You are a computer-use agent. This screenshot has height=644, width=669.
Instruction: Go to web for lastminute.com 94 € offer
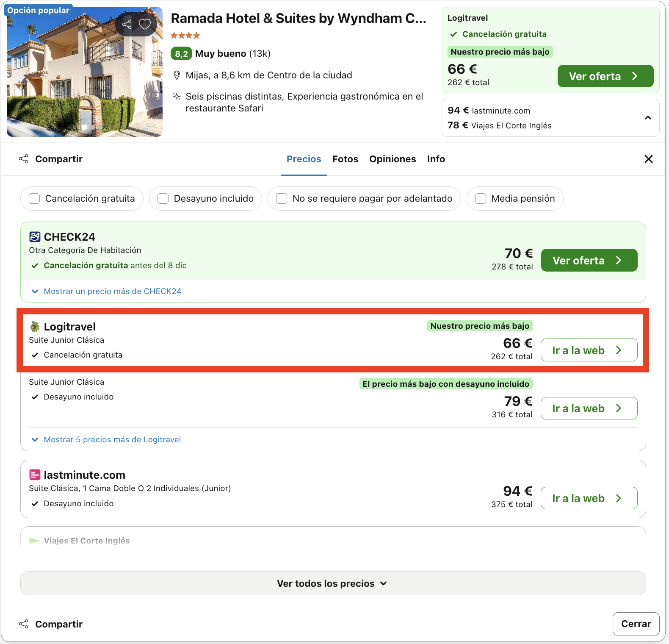click(589, 498)
